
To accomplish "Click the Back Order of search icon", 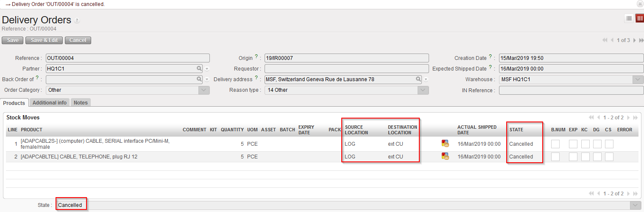I will pyautogui.click(x=199, y=79).
